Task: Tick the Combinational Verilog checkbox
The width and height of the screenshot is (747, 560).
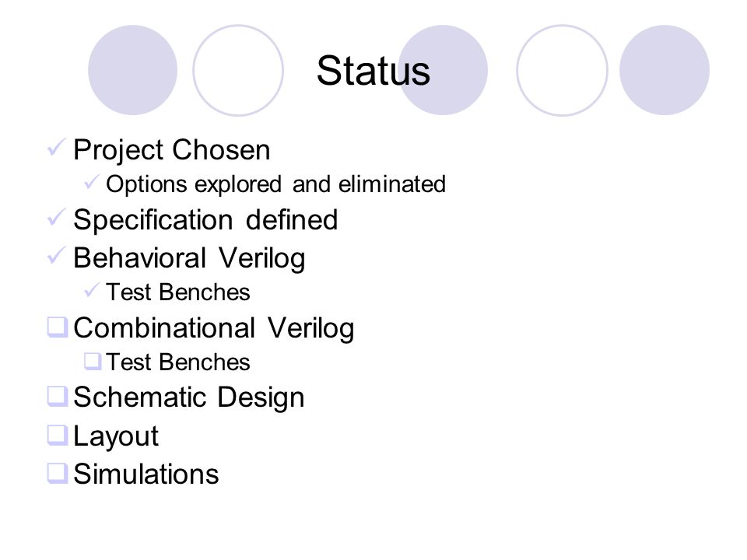Action: [58, 327]
